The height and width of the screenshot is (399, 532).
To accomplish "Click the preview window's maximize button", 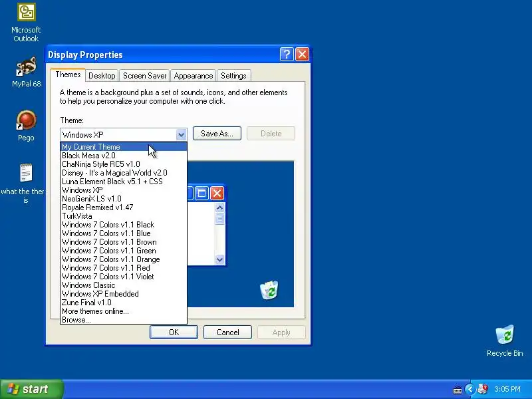I will [x=201, y=194].
